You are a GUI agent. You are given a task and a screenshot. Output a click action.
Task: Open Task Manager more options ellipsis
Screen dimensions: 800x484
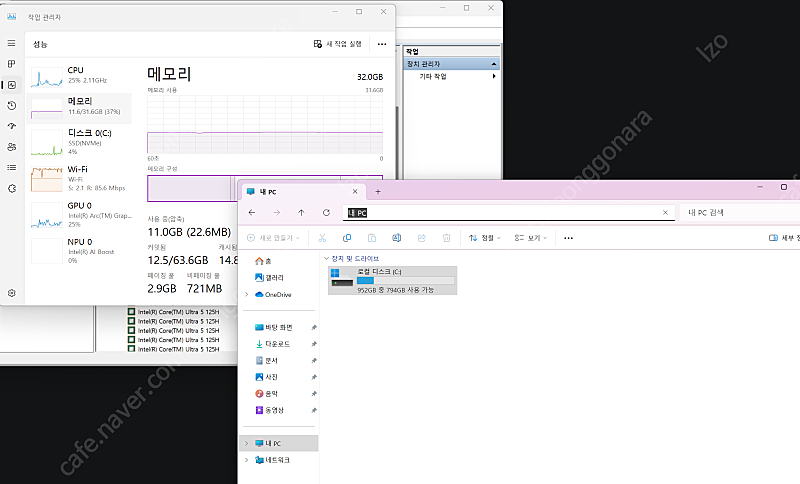click(382, 44)
